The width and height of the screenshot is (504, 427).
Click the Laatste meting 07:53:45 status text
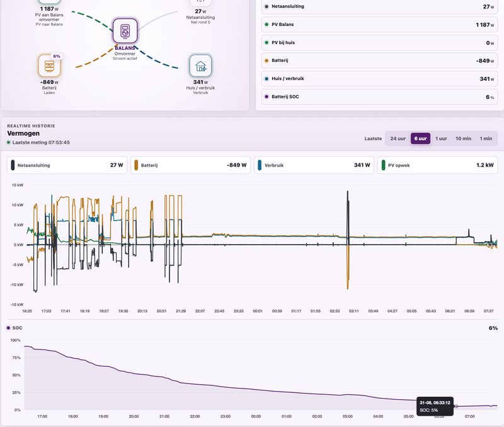pyautogui.click(x=41, y=142)
